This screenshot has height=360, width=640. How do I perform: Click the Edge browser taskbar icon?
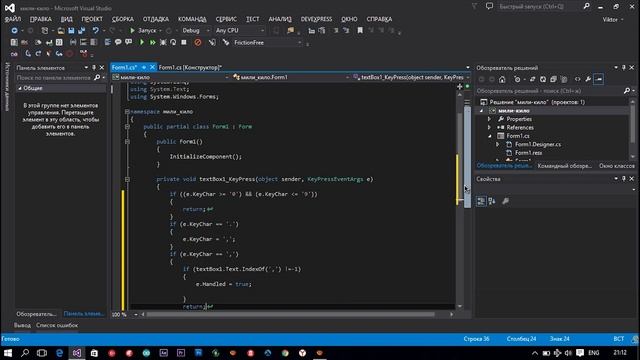[x=60, y=353]
